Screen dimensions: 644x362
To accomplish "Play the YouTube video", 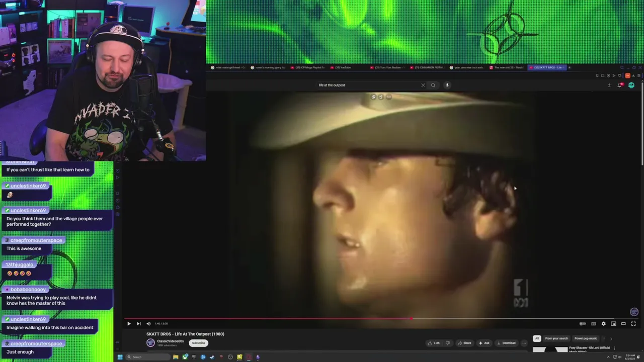I will (129, 324).
